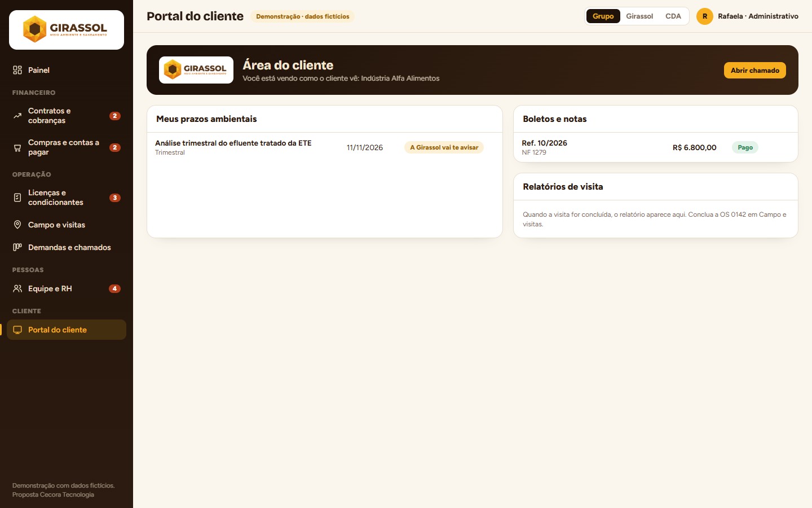Viewport: 812px width, 508px height.
Task: Click the A Girassol vai te avisar tag
Action: (444, 147)
